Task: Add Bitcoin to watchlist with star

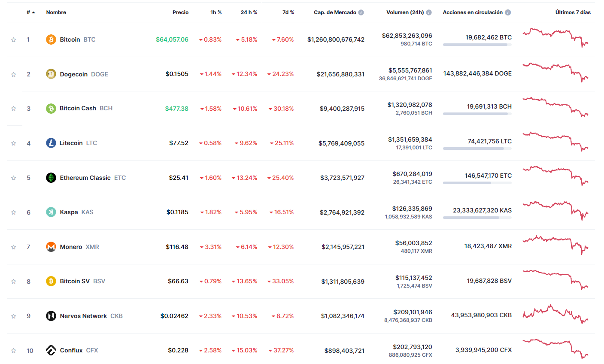Action: (x=13, y=39)
